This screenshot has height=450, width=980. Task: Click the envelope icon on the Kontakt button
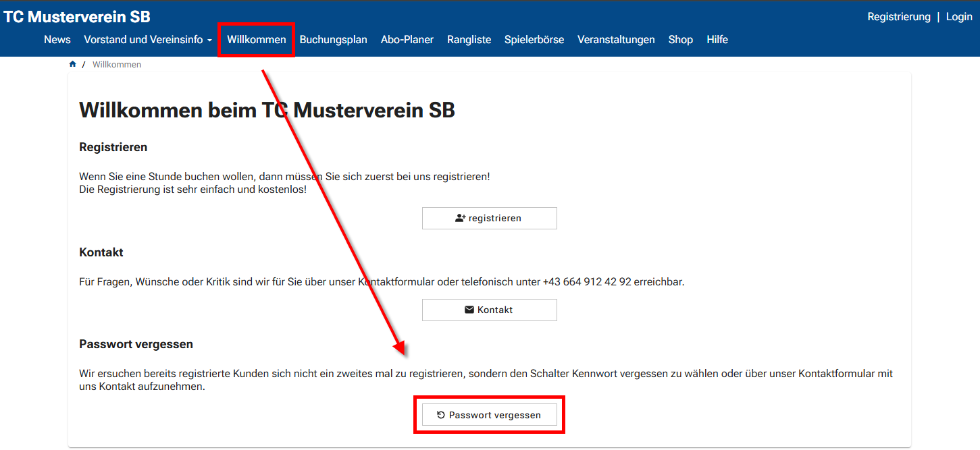(469, 310)
